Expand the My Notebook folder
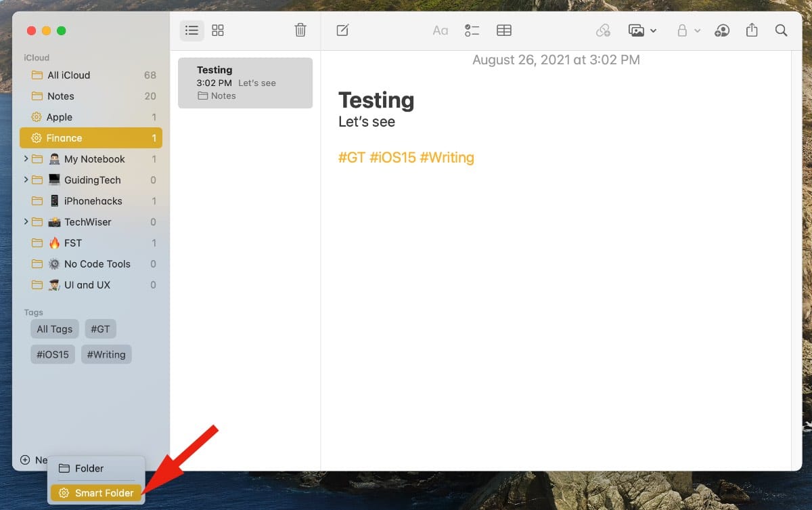 point(26,159)
